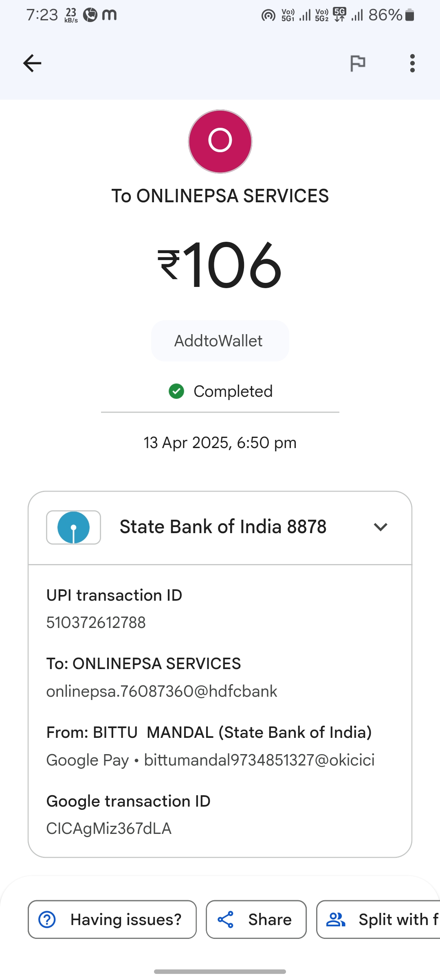Tap the battery icon in status bar
This screenshot has height=980, width=440.
pyautogui.click(x=410, y=15)
